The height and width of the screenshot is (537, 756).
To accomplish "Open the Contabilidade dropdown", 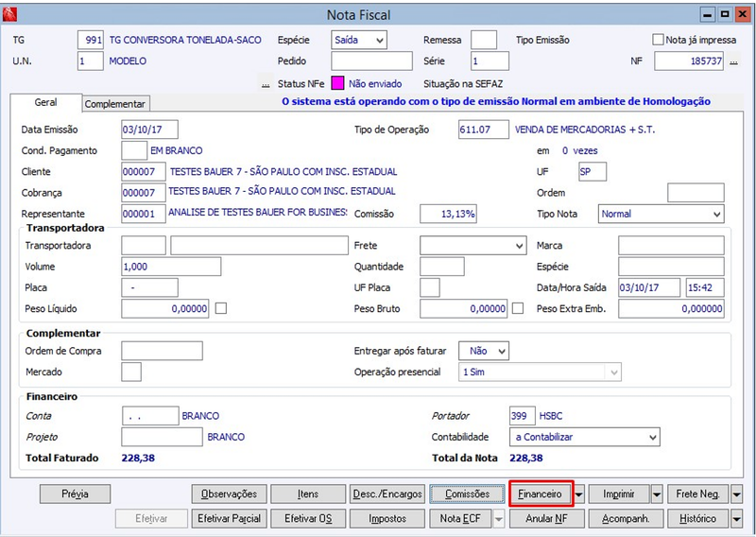I will pyautogui.click(x=584, y=437).
